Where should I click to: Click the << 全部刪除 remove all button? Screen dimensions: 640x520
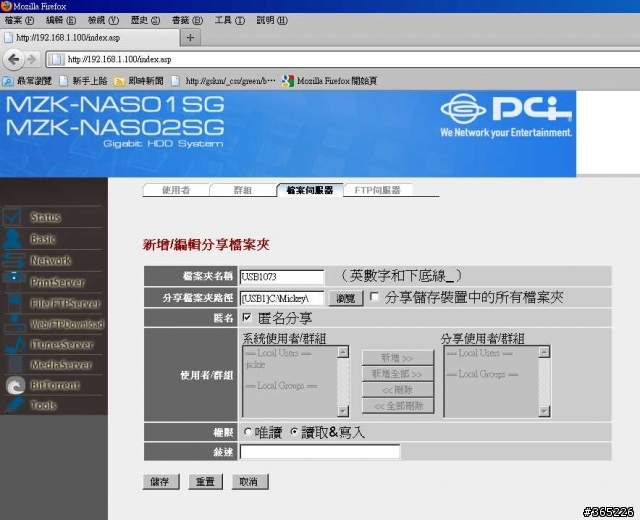tap(397, 406)
